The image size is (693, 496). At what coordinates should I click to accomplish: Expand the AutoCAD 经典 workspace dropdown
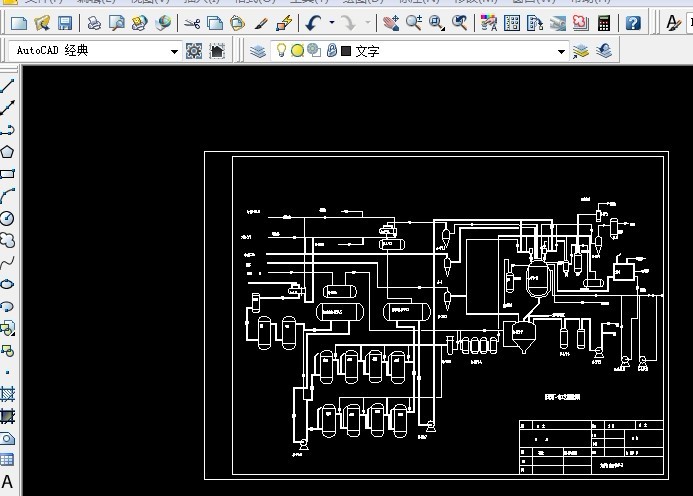tap(174, 51)
